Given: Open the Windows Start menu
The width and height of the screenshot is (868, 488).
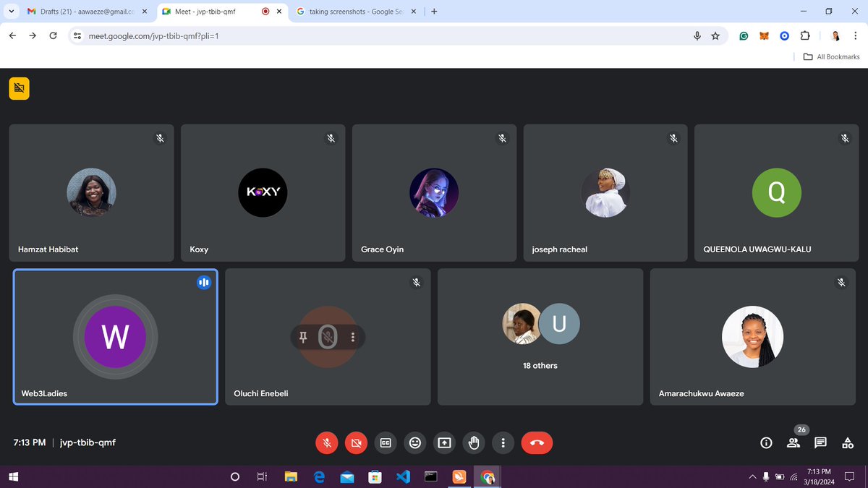Looking at the screenshot, I should [x=13, y=477].
